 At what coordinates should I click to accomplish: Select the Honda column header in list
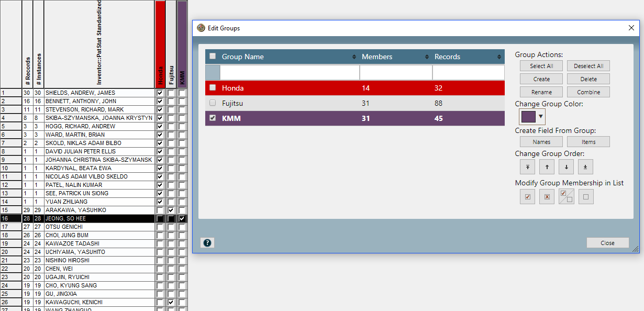point(160,44)
